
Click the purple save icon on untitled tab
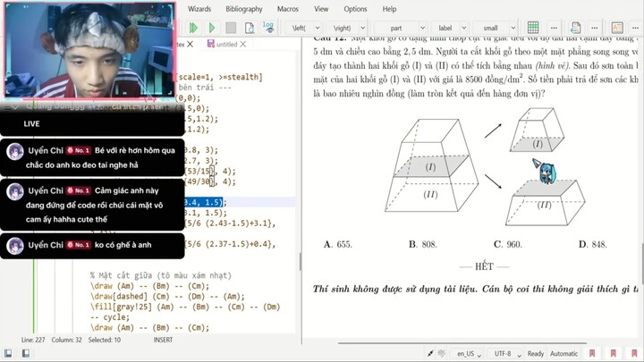pyautogui.click(x=211, y=44)
